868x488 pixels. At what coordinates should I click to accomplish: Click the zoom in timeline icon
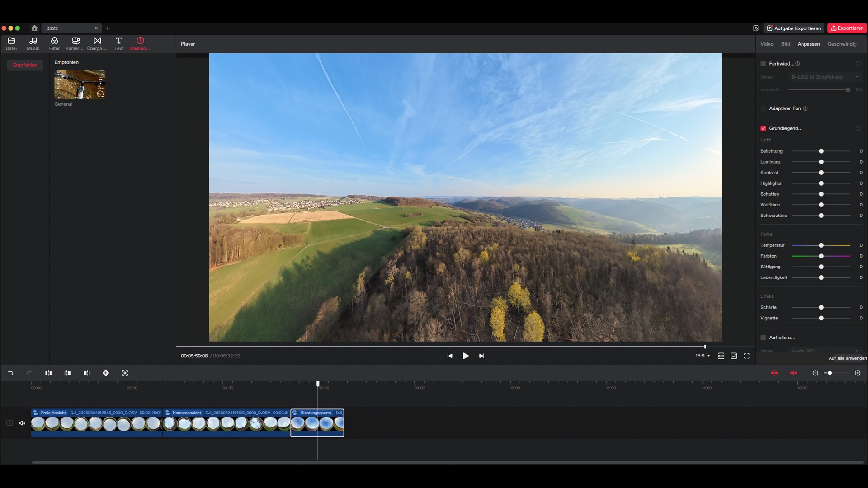tap(858, 373)
